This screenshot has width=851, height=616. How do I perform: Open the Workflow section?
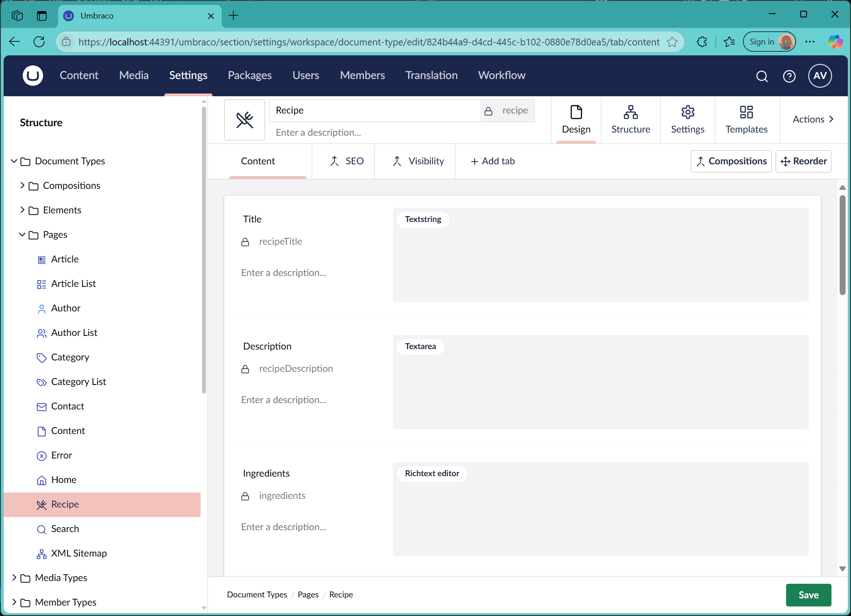(502, 75)
